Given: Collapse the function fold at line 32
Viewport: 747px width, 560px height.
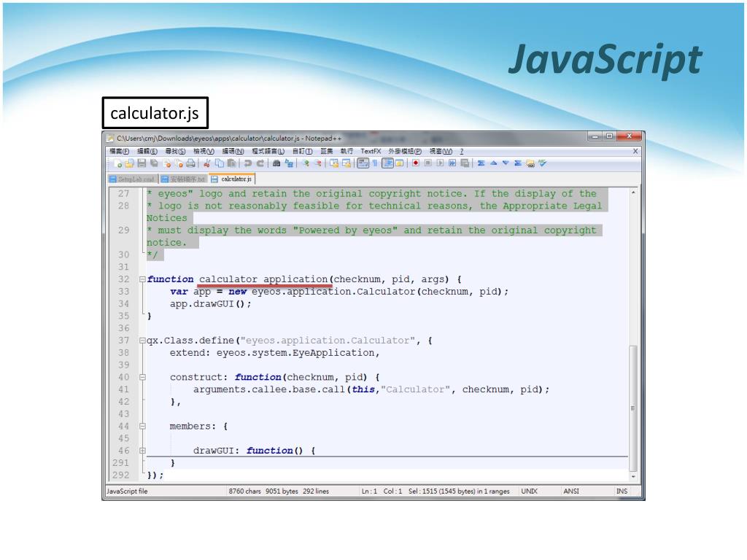Looking at the screenshot, I should tap(142, 279).
